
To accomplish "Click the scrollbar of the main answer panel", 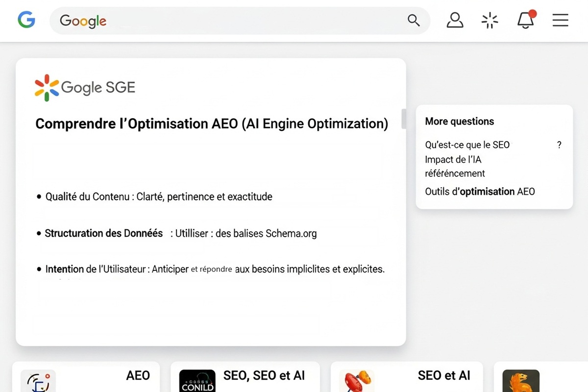I will click(x=403, y=119).
